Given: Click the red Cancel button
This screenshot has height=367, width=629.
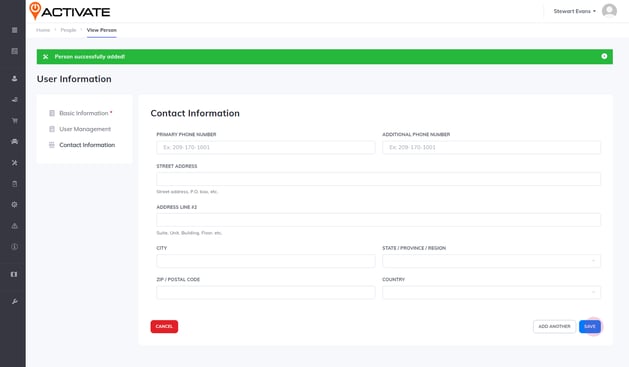Looking at the screenshot, I should click(164, 326).
